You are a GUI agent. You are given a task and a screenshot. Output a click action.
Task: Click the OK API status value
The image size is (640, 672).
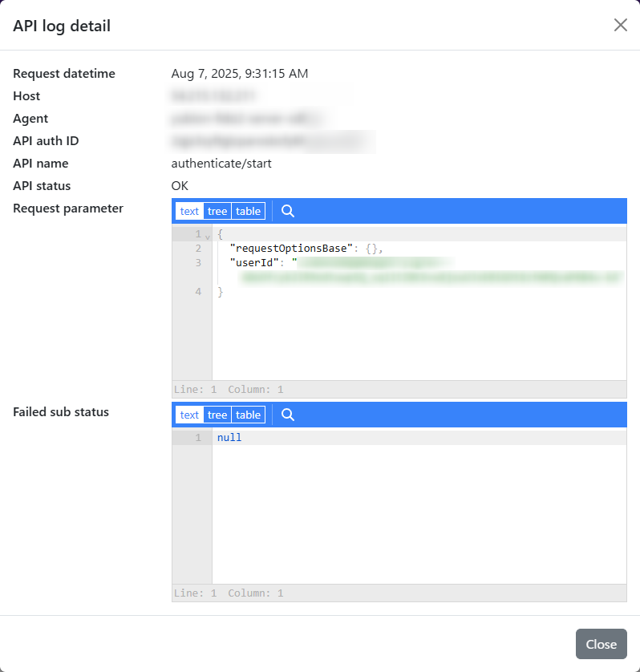[180, 185]
